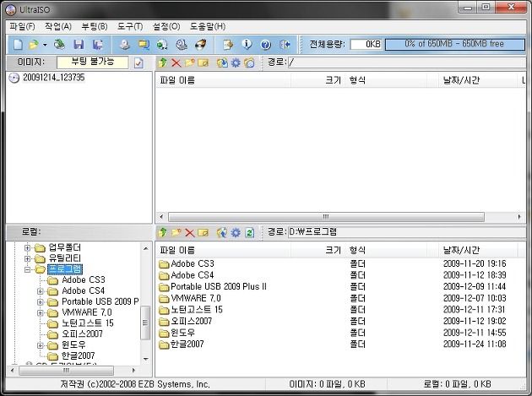Collapse the 프로그램 tree node
The width and height of the screenshot is (532, 396).
(28, 269)
